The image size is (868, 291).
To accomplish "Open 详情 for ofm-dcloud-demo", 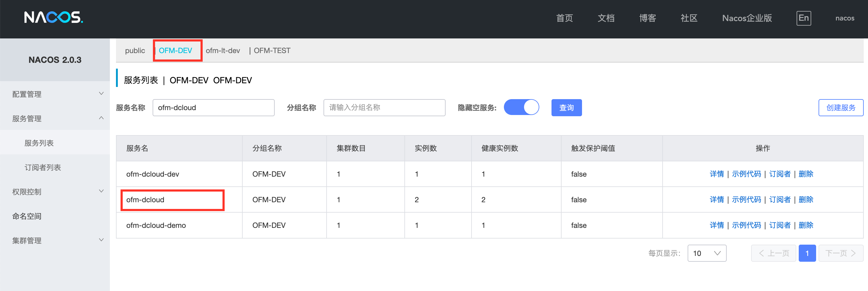I will coord(717,225).
